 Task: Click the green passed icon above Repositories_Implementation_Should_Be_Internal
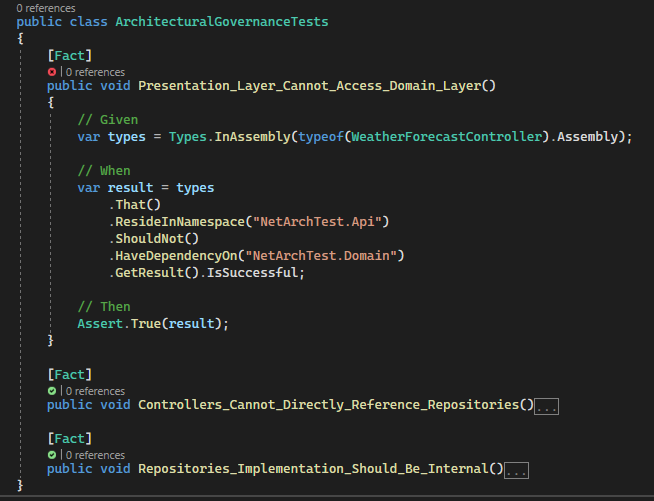click(52, 455)
